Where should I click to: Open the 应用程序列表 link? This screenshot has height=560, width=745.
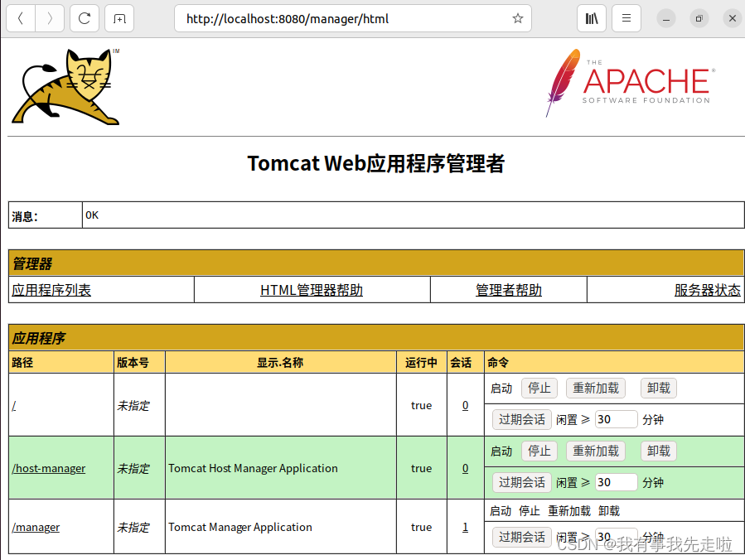(x=51, y=290)
